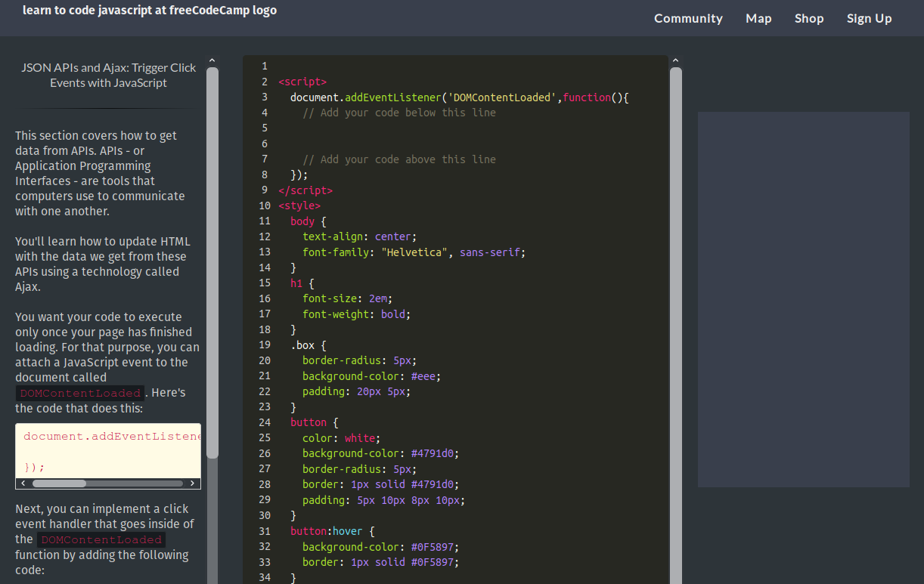Click the Sign Up link
The width and height of the screenshot is (924, 584).
click(x=869, y=18)
